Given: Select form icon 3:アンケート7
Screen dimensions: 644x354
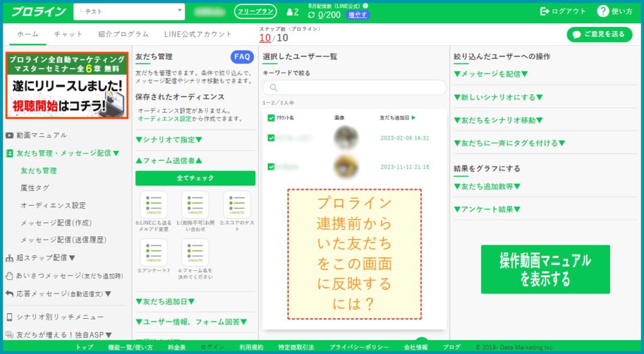Looking at the screenshot, I should coord(153,252).
